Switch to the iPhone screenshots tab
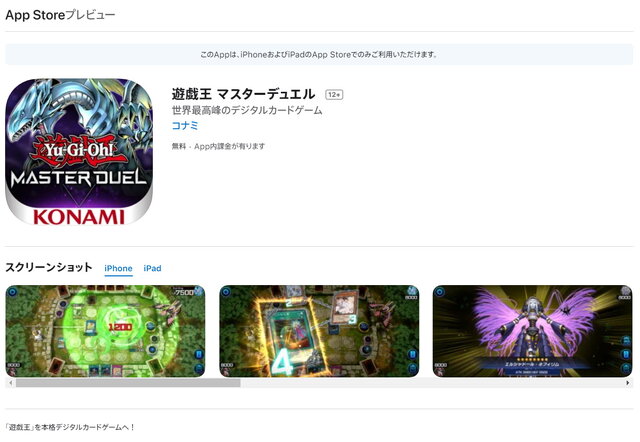This screenshot has width=640, height=442. click(x=118, y=268)
